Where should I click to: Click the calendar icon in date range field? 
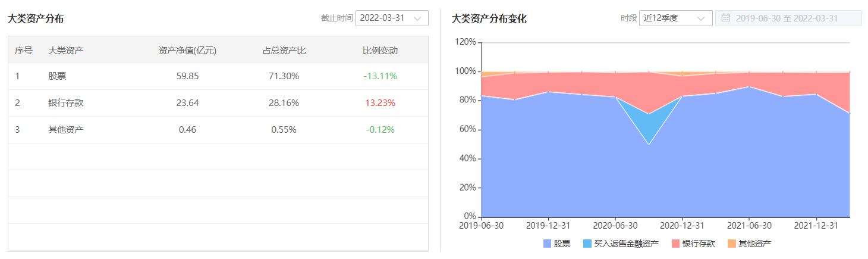coord(726,18)
